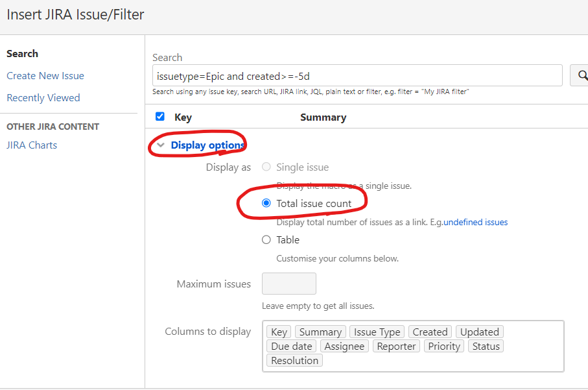
Task: Select the Table display radio button
Action: tap(266, 239)
